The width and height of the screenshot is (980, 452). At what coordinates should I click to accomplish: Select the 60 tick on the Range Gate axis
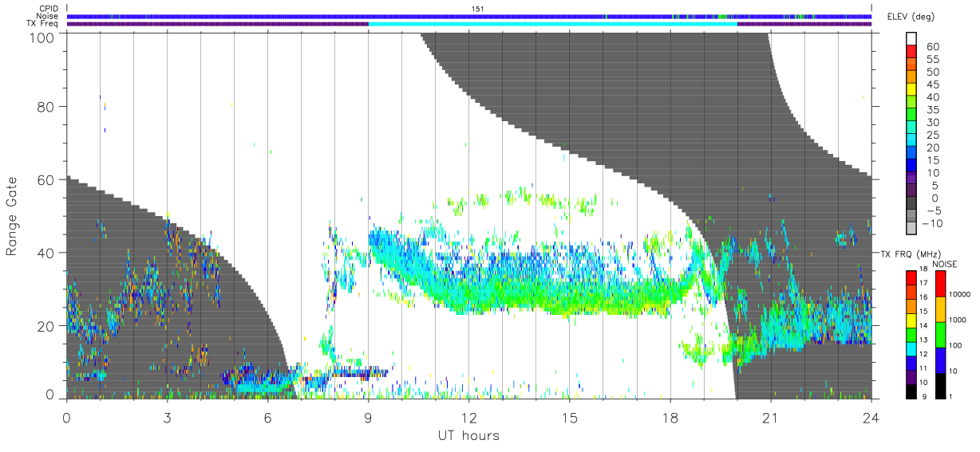tap(46, 179)
